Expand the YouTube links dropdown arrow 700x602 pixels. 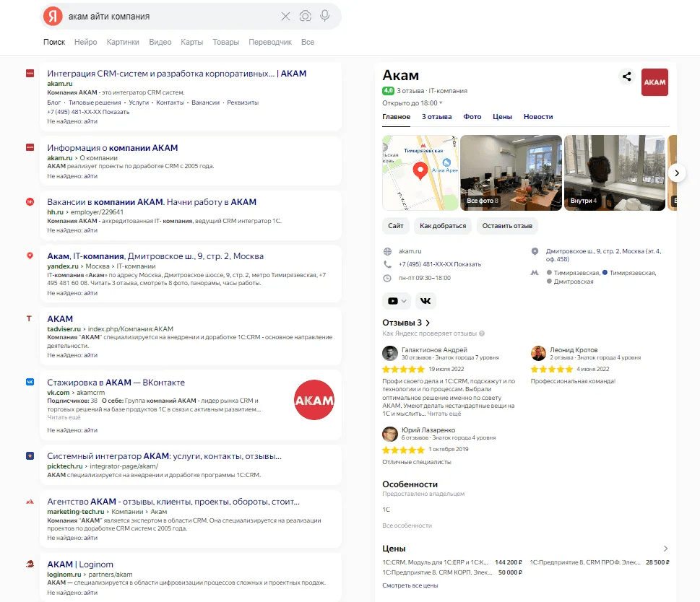[404, 301]
